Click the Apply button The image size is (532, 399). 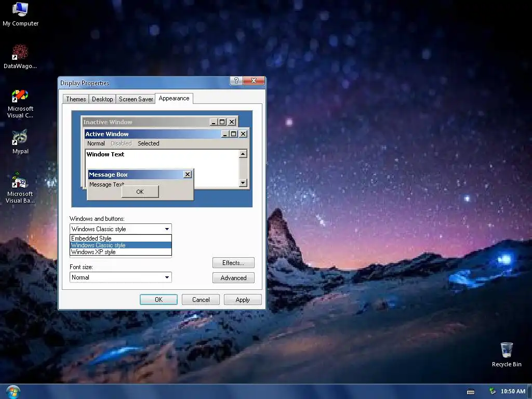[x=243, y=300]
